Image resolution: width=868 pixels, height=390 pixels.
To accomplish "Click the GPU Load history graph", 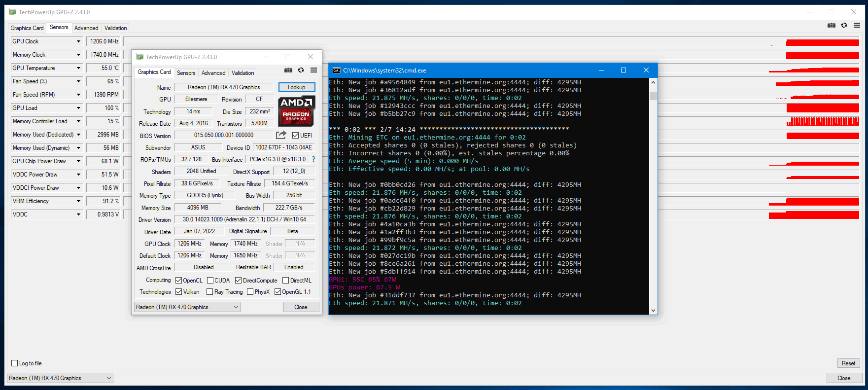I will [x=491, y=108].
